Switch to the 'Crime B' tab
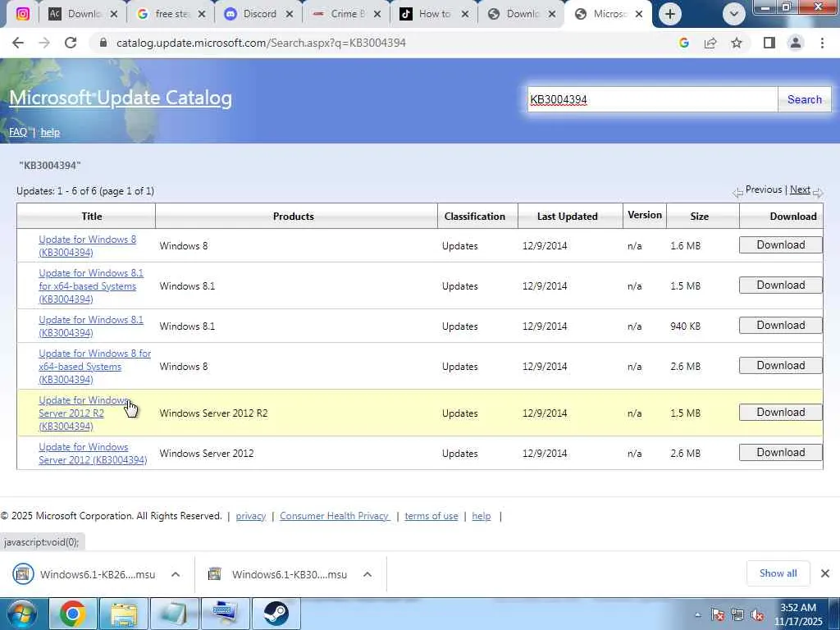This screenshot has width=840, height=630. 347,14
